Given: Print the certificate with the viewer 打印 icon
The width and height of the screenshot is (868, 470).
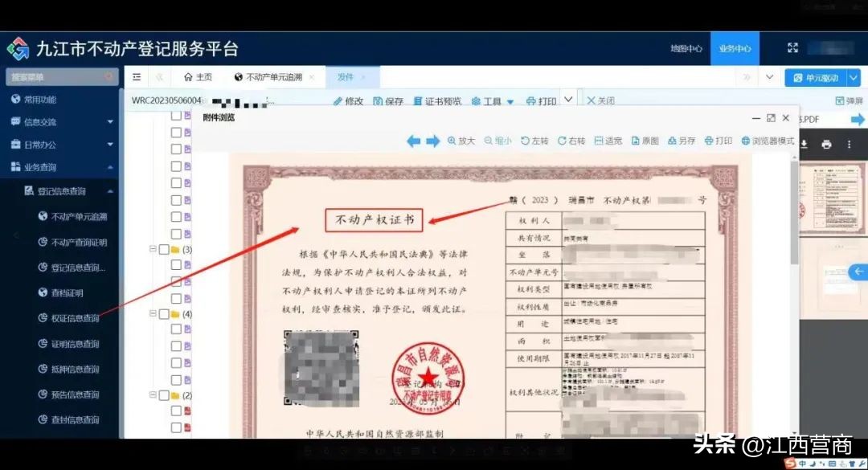Looking at the screenshot, I should (718, 140).
